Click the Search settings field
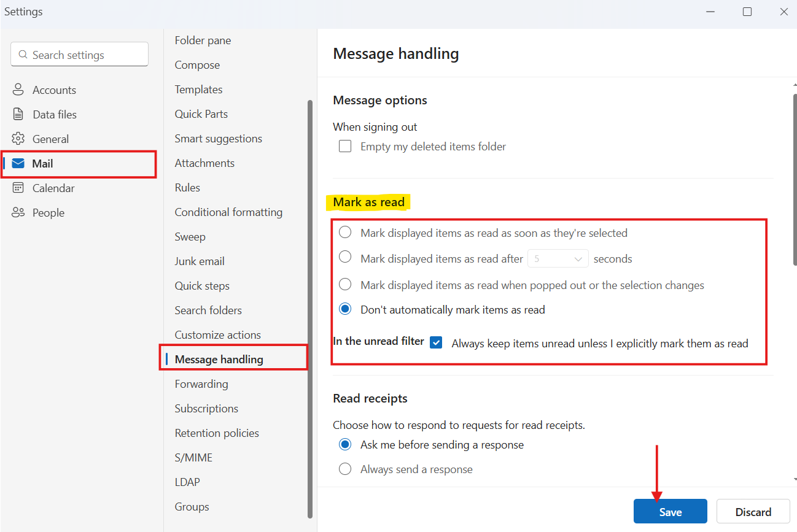 (x=79, y=54)
